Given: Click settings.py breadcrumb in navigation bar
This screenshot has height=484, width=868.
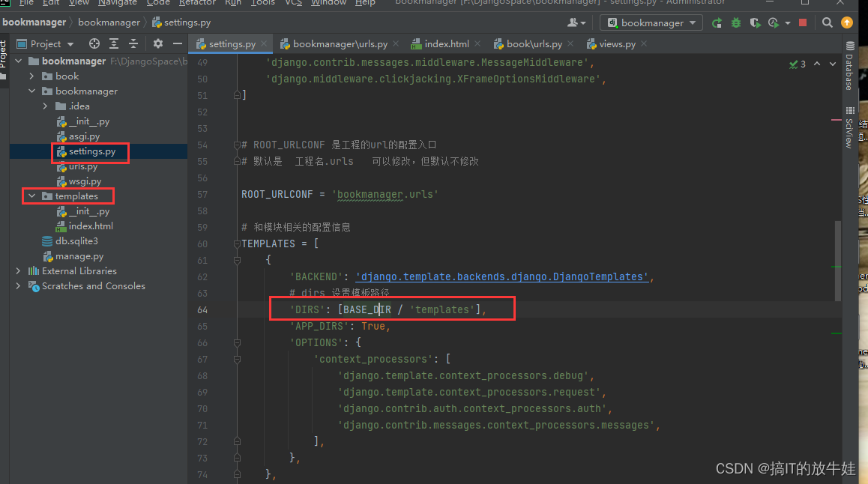Looking at the screenshot, I should [181, 22].
